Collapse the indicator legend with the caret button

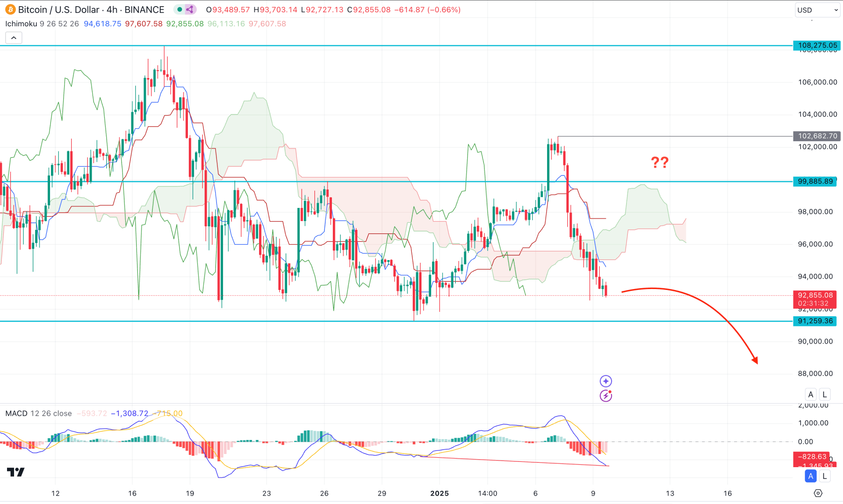tap(14, 38)
